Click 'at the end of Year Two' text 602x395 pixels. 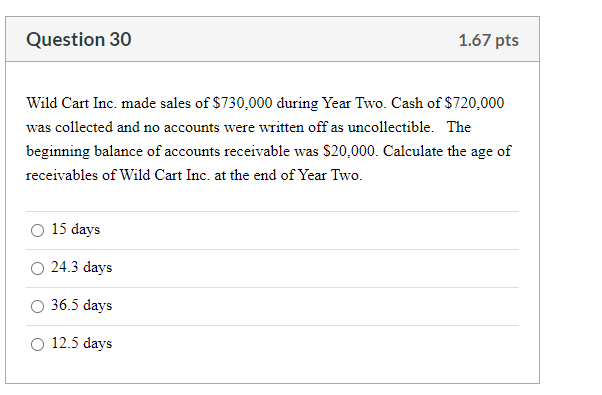point(288,175)
